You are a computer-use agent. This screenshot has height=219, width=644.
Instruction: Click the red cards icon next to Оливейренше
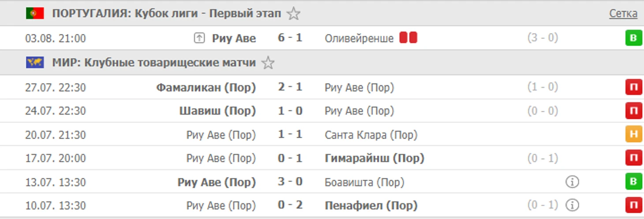point(408,38)
